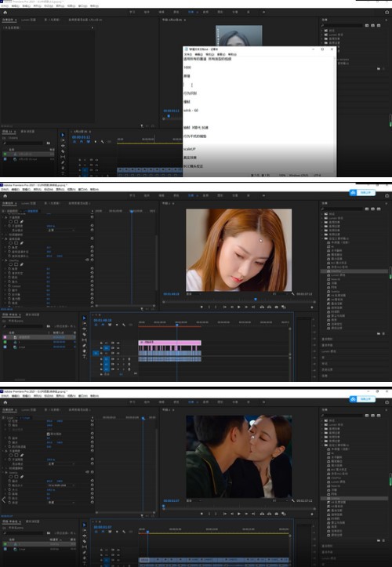Viewport: 392px width, 567px height.
Task: Select the Razor tool in the Notepad-overlay Premiere window
Action: 63,151
